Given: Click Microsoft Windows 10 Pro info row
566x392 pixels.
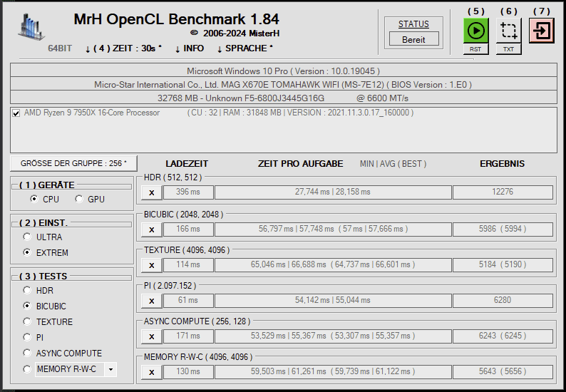Looking at the screenshot, I should [284, 71].
